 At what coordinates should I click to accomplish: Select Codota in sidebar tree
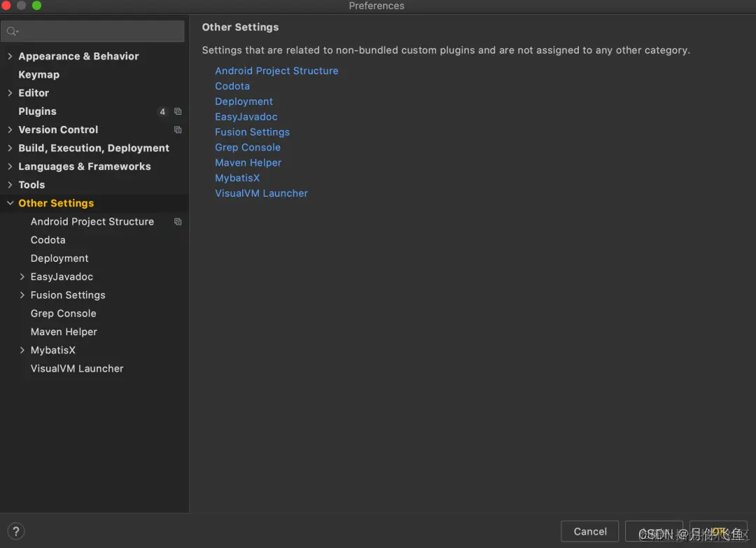(48, 240)
